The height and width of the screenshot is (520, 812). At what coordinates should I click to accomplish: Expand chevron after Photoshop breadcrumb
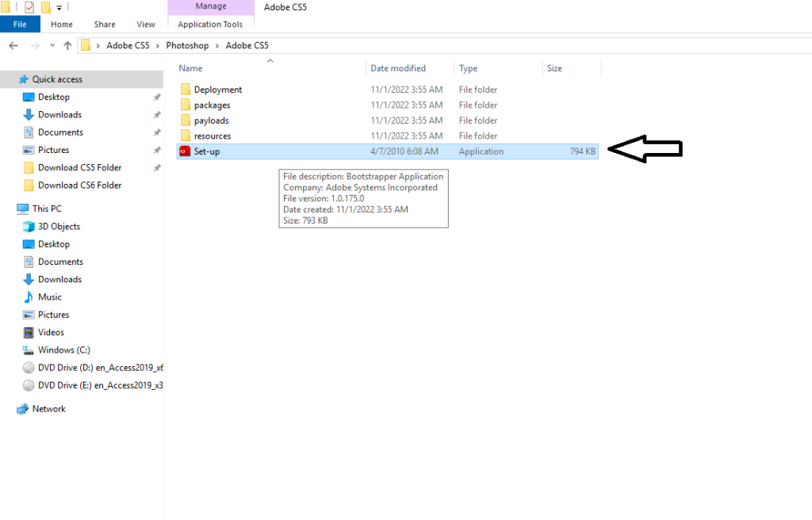[x=217, y=45]
